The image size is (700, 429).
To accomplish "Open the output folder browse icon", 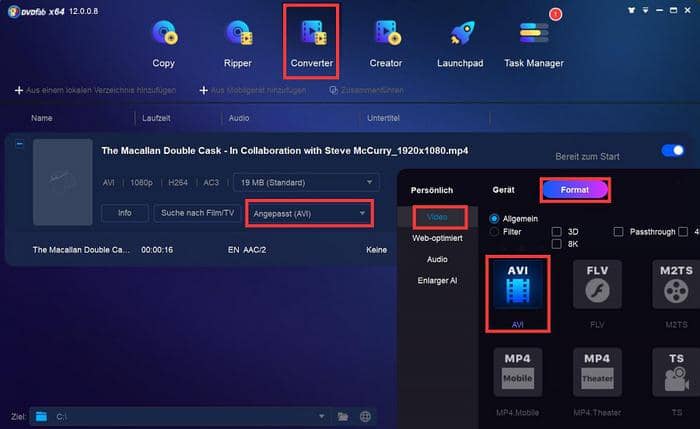I will click(x=343, y=417).
